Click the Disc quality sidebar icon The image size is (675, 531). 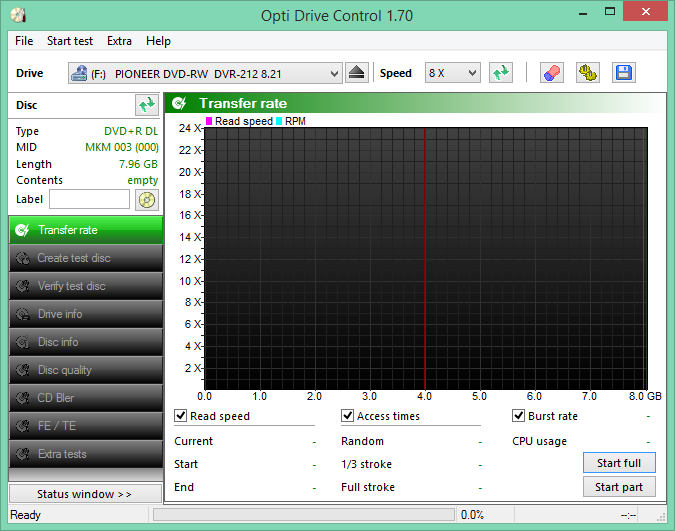pos(22,370)
